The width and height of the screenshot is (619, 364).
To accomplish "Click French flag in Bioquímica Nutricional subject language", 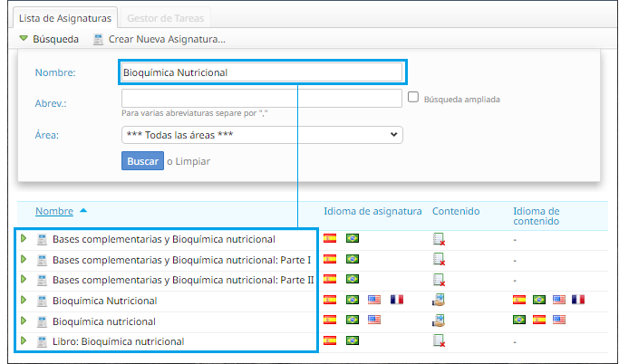I will [397, 300].
